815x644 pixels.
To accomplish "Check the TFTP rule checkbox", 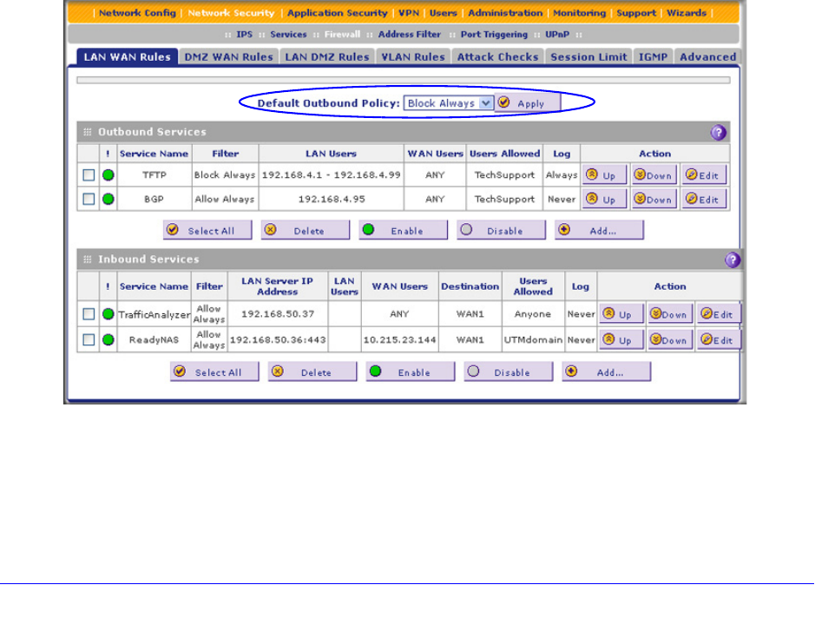I will (89, 175).
